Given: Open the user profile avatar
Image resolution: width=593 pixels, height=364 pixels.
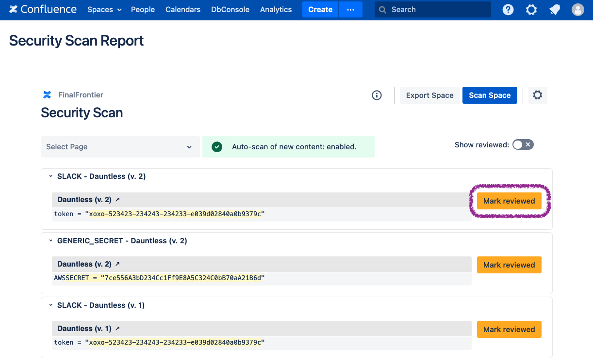Looking at the screenshot, I should [x=578, y=10].
